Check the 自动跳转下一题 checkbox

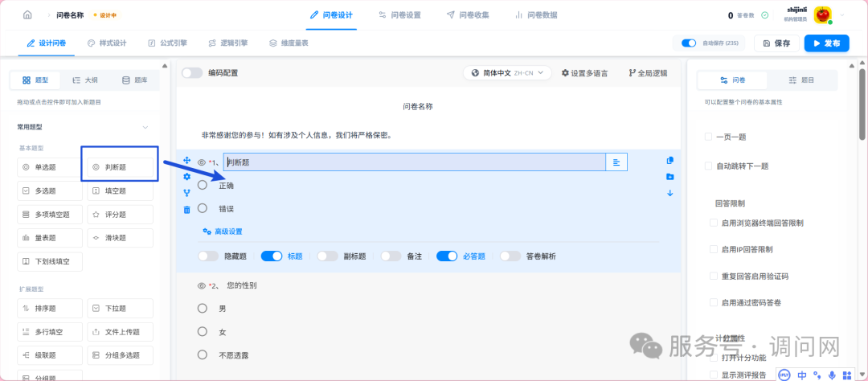(x=709, y=166)
